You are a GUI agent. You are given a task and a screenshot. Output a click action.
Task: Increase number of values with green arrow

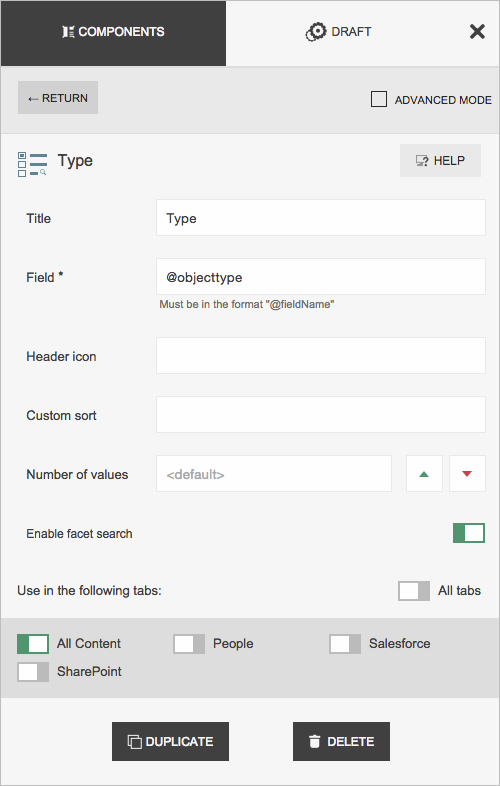tap(424, 474)
